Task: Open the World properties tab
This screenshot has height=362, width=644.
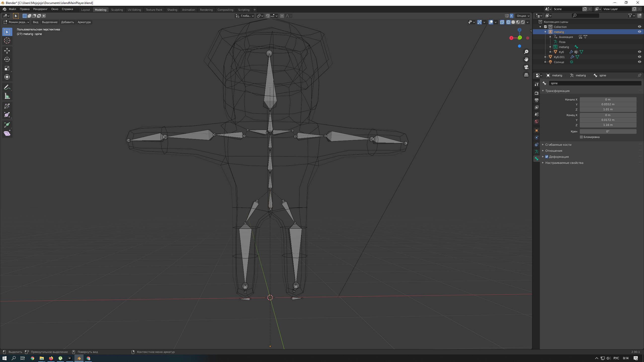Action: pyautogui.click(x=537, y=121)
